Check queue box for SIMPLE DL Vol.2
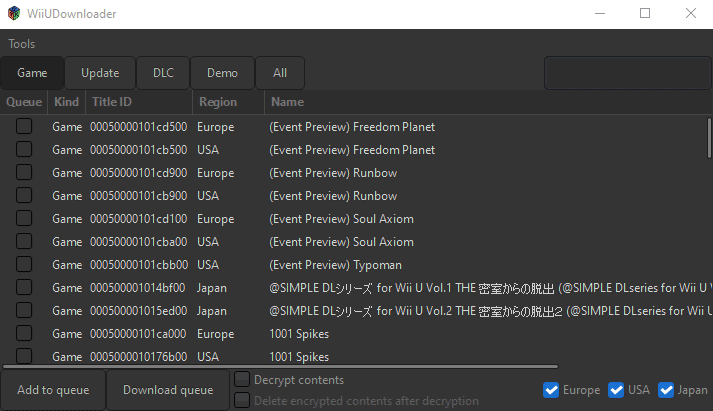 24,310
